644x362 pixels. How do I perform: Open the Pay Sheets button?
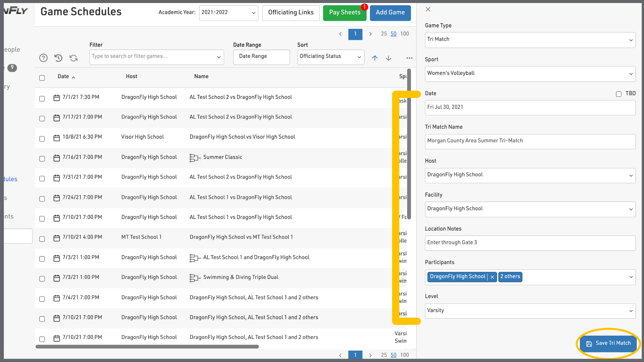[x=344, y=13]
